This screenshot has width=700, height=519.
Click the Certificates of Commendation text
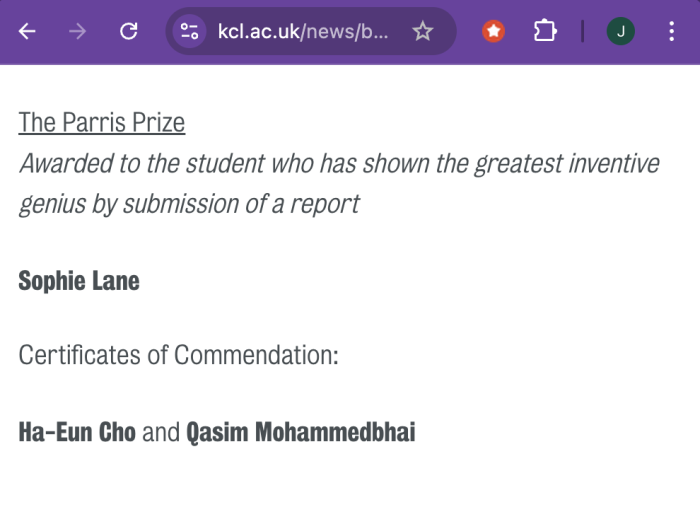179,355
